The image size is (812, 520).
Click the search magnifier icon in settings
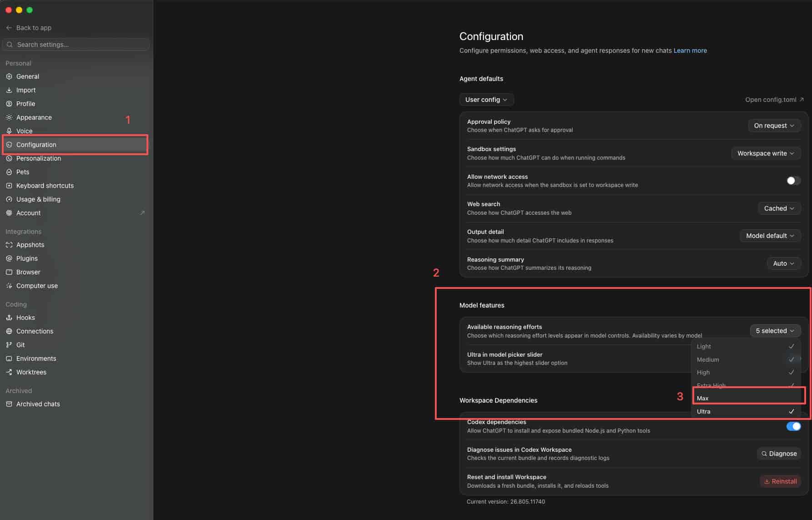pyautogui.click(x=10, y=45)
